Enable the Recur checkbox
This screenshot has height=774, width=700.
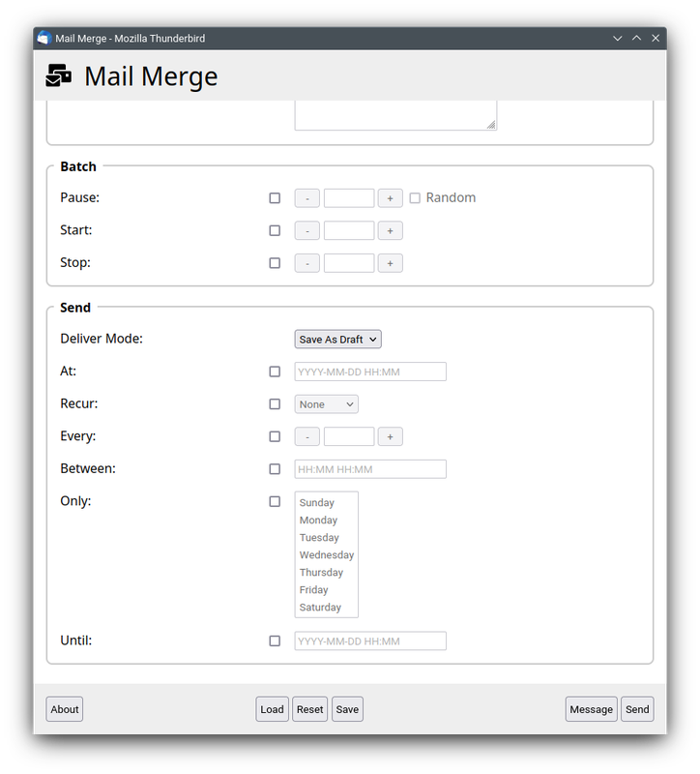click(275, 404)
